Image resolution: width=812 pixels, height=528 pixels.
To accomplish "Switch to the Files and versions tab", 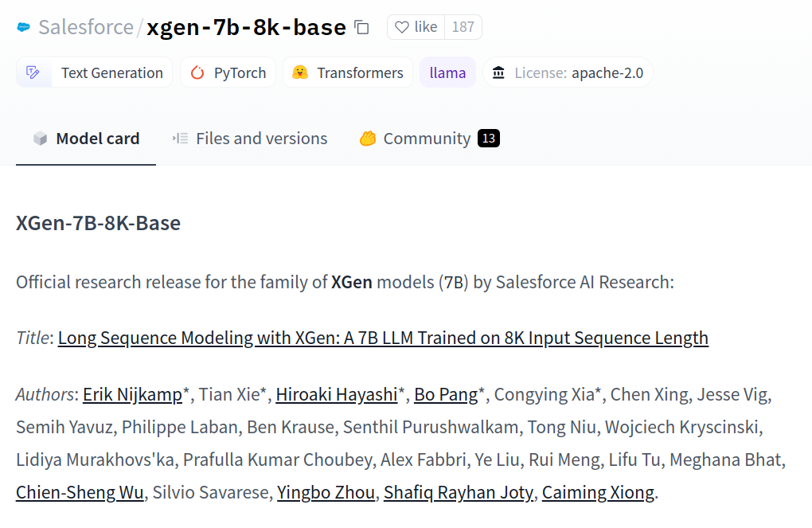I will [261, 138].
